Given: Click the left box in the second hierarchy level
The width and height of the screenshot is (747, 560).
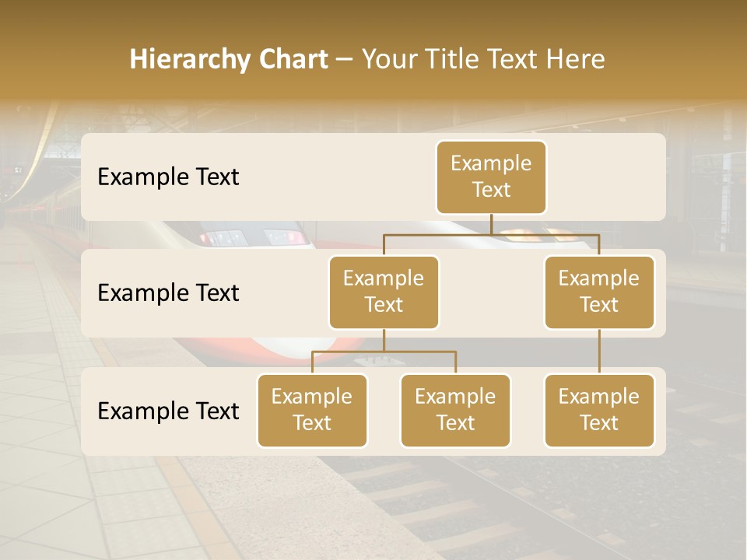Looking at the screenshot, I should coord(384,292).
